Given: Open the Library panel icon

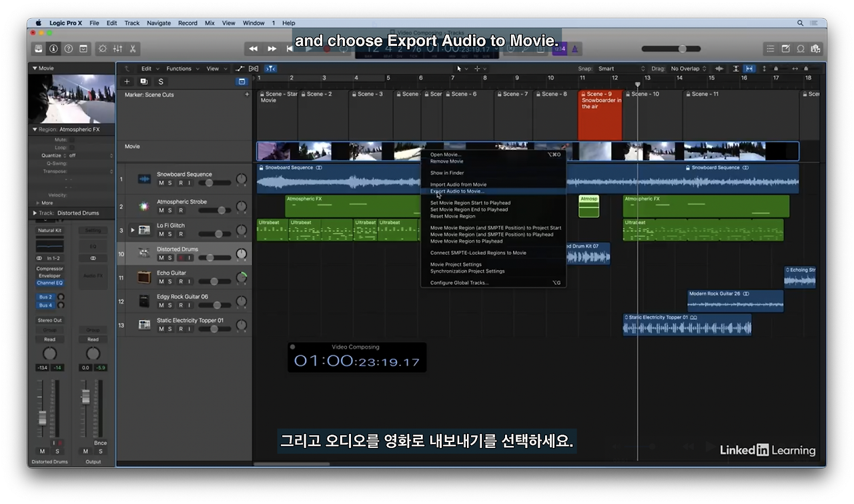Looking at the screenshot, I should 39,49.
